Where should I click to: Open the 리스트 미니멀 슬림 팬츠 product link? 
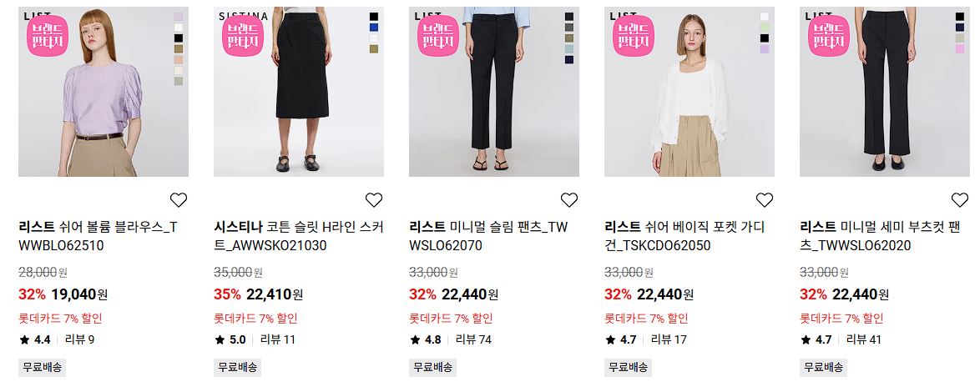pos(489,236)
